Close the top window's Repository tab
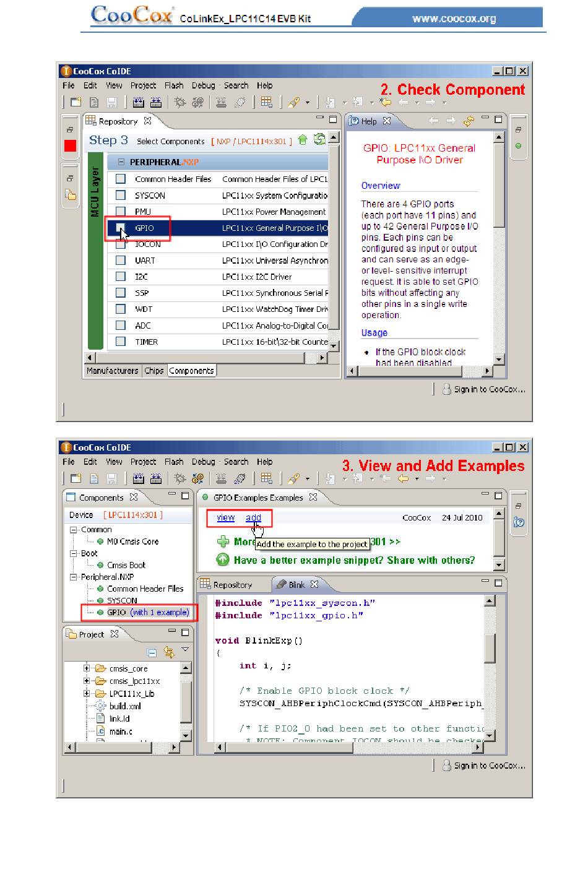The image size is (588, 872). click(x=147, y=121)
